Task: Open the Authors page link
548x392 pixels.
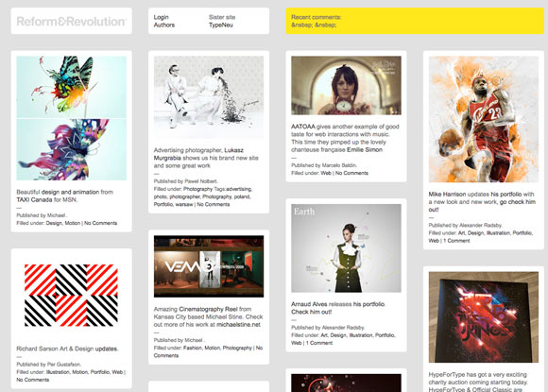Action: click(163, 26)
